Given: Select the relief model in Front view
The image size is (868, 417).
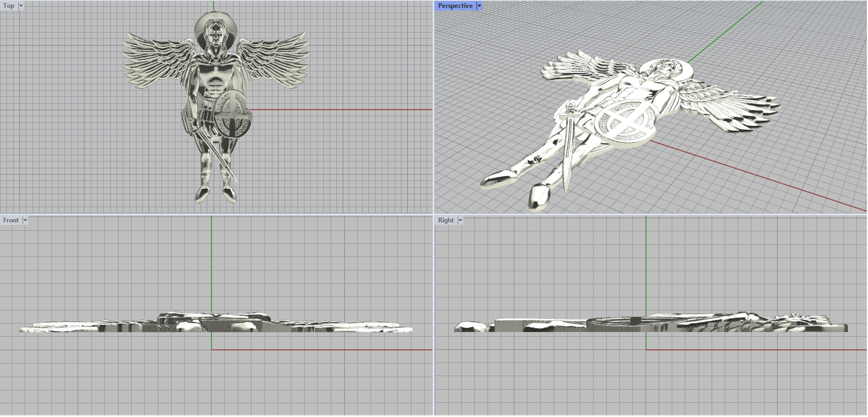Looking at the screenshot, I should coord(217,323).
